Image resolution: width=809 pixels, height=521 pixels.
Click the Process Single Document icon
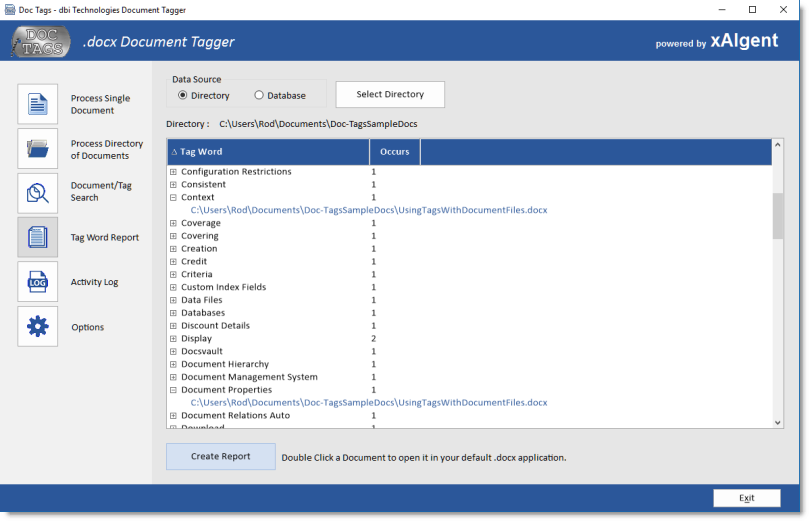[38, 104]
